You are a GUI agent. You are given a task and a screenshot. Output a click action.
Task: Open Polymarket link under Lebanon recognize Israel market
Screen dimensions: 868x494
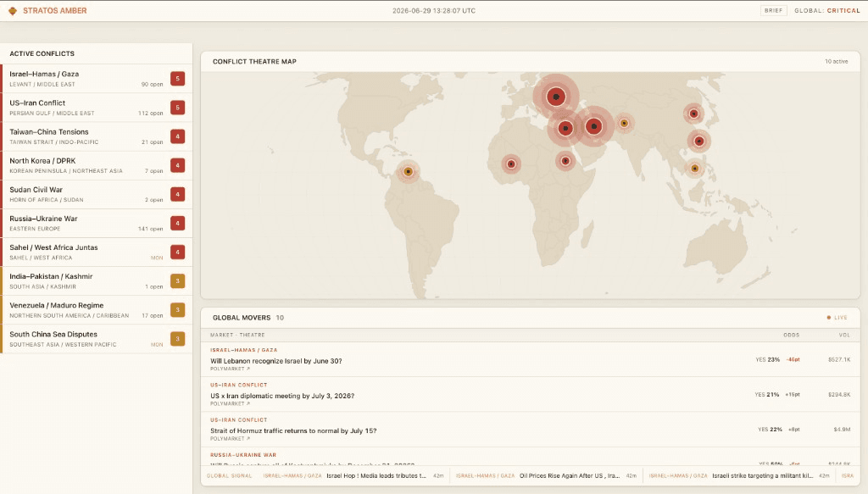coord(230,369)
